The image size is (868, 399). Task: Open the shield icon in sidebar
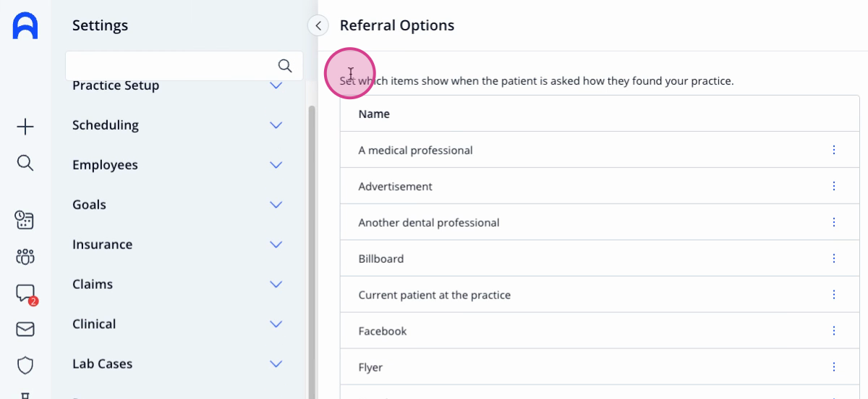pos(25,366)
